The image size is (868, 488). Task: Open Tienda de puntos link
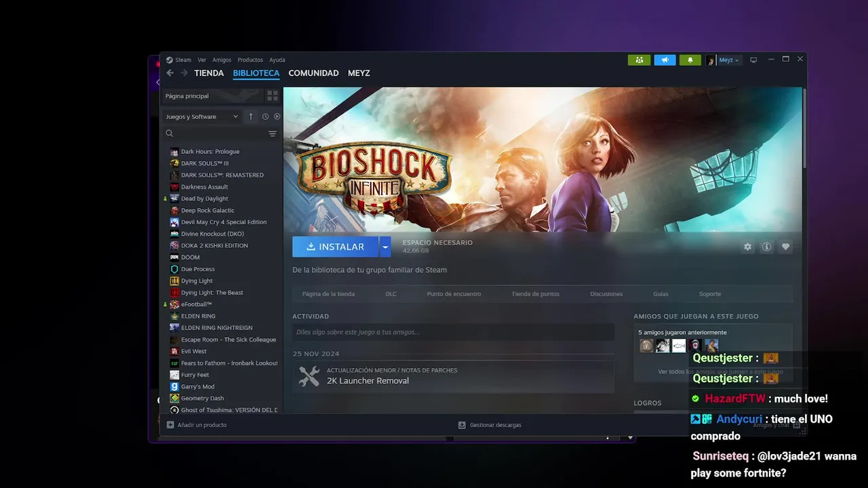click(535, 294)
